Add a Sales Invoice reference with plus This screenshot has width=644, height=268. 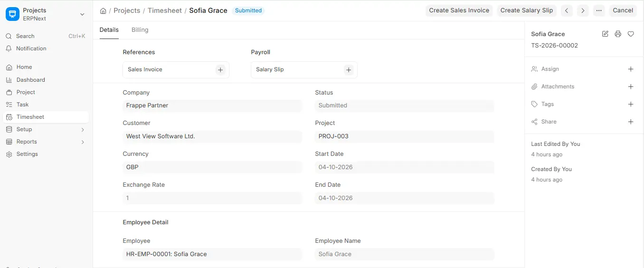pos(220,70)
